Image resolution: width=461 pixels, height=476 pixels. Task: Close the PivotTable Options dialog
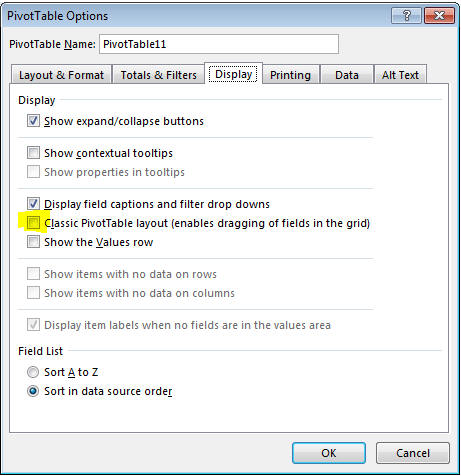[439, 16]
